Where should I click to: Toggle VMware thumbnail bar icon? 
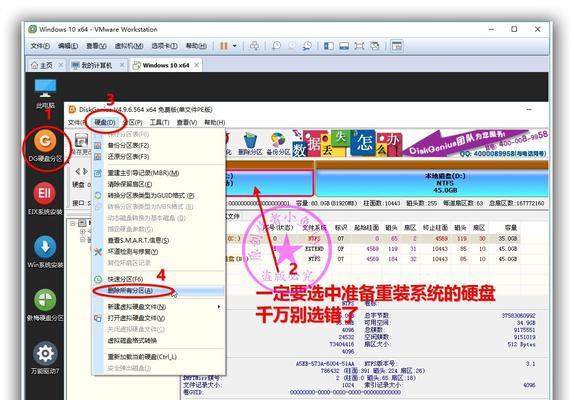click(x=344, y=46)
